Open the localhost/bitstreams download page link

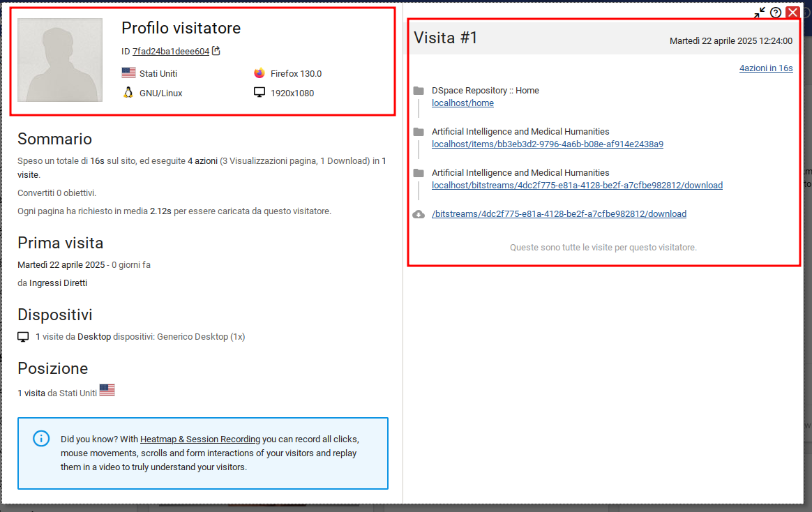(577, 186)
